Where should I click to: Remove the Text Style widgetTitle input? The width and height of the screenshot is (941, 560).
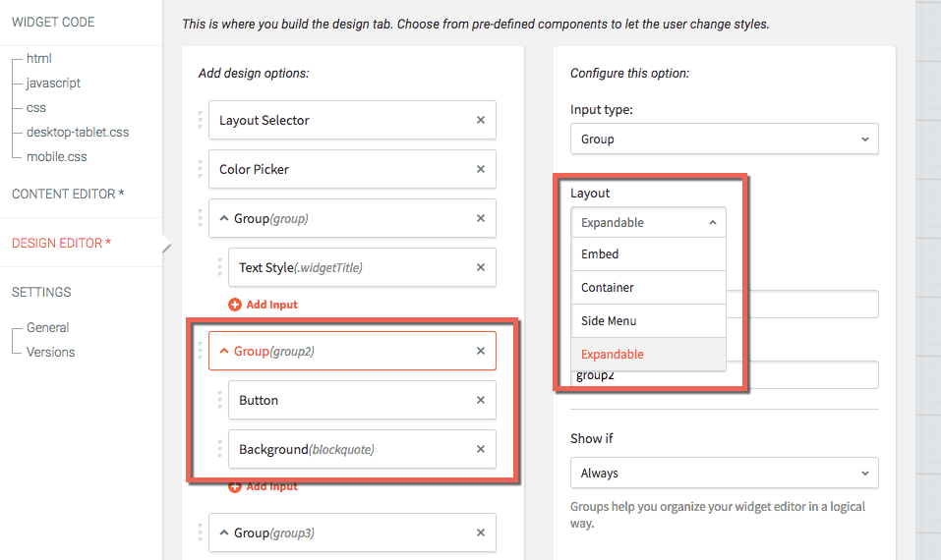point(481,267)
